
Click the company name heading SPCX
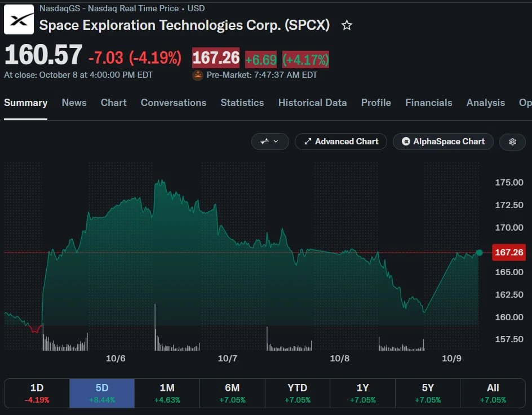[184, 25]
